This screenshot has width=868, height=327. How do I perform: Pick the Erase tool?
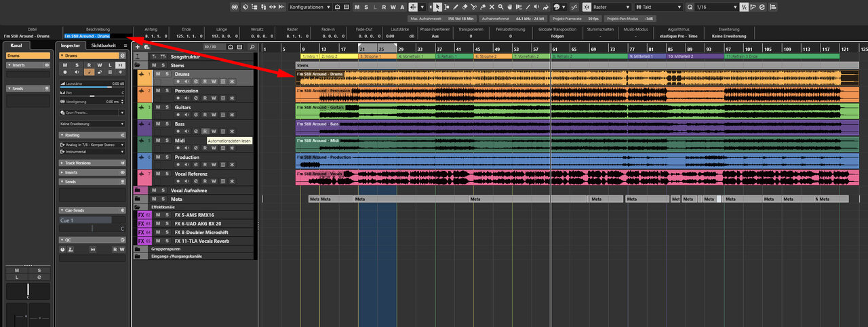tap(465, 7)
